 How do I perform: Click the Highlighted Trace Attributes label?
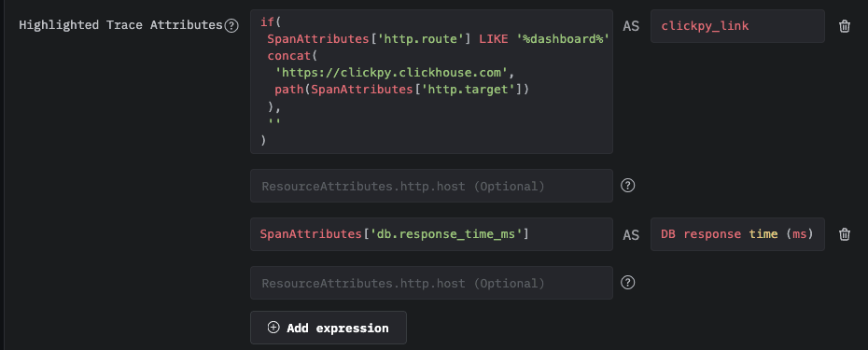click(x=120, y=25)
